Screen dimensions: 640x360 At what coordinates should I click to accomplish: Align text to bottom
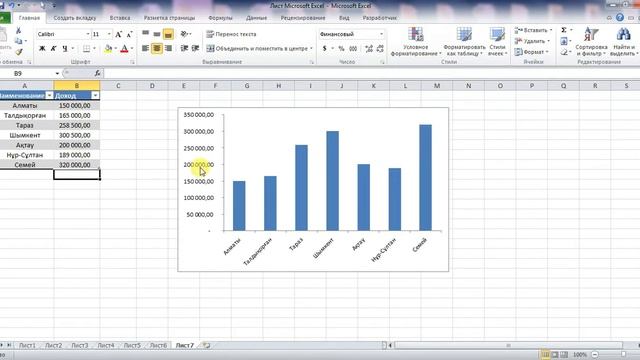168,34
